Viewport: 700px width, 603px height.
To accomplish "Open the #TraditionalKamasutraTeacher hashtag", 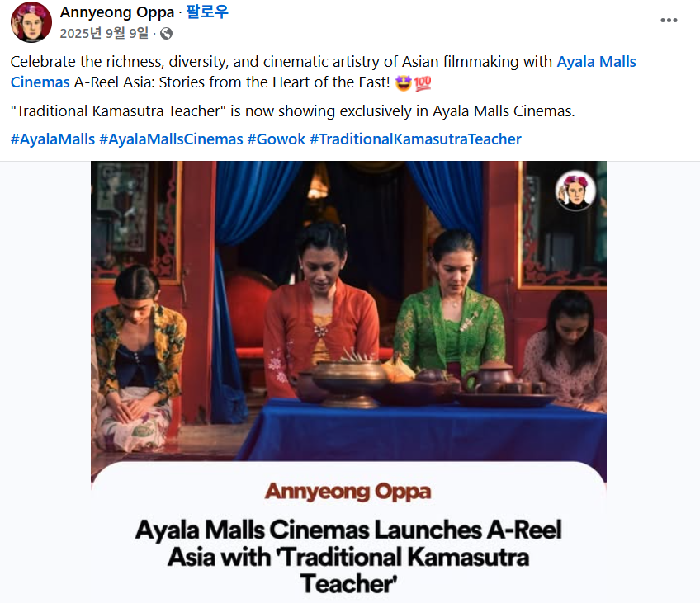I will pos(416,139).
